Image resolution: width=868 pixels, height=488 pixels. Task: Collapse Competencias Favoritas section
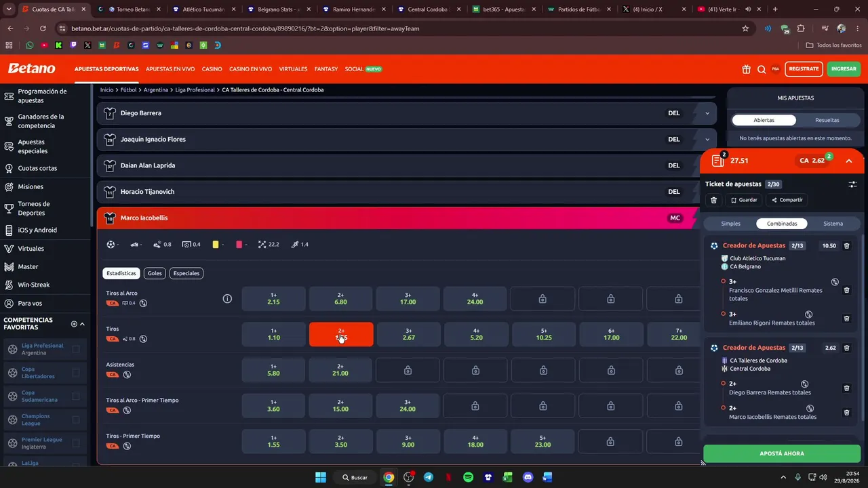coord(83,324)
